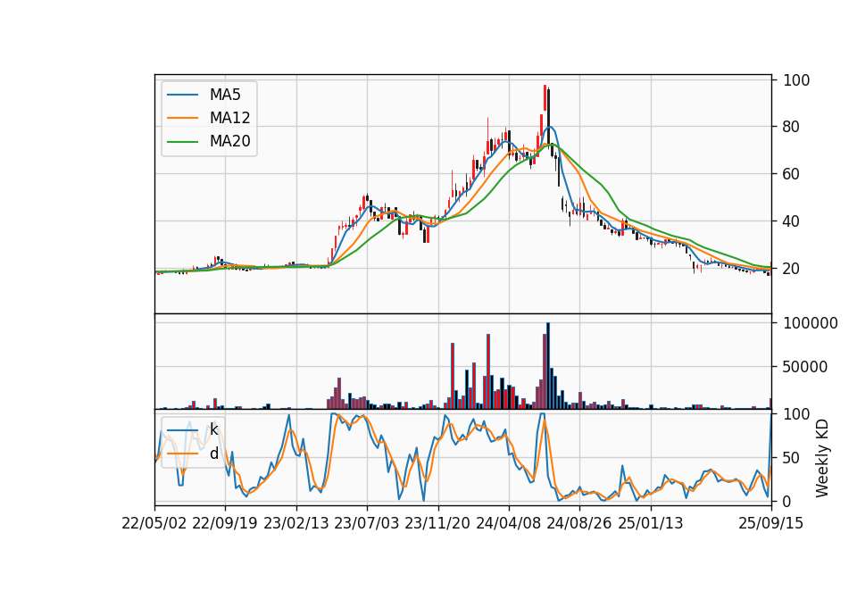Click the 22/09/19 date tick label

point(225,523)
